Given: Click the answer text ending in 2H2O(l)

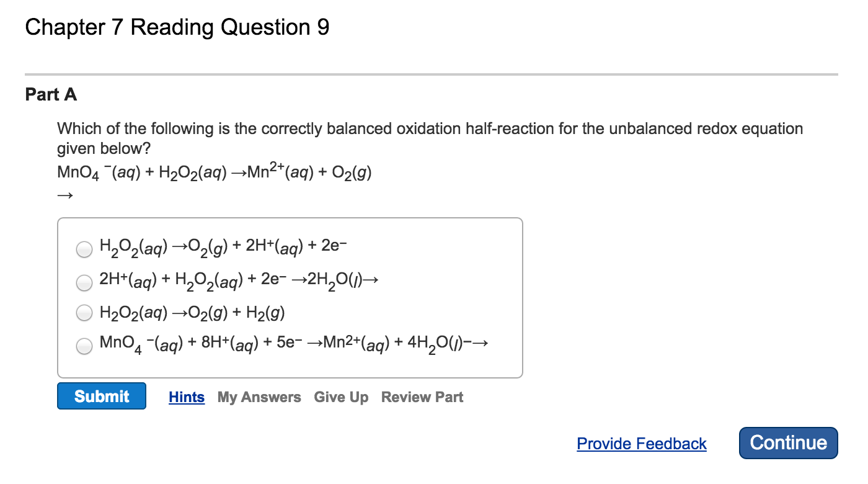Looking at the screenshot, I should [x=239, y=280].
